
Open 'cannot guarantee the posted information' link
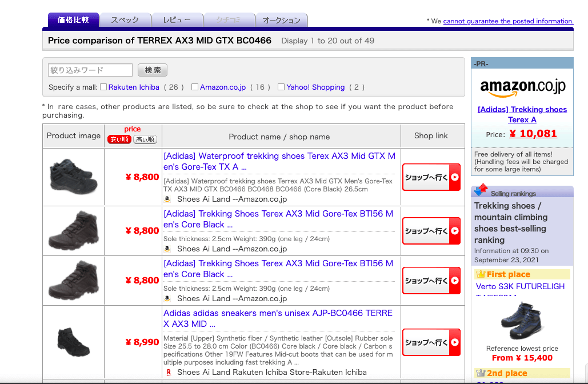tap(508, 21)
